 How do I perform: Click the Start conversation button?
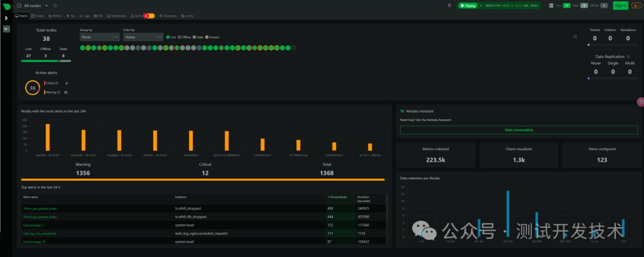tap(519, 130)
